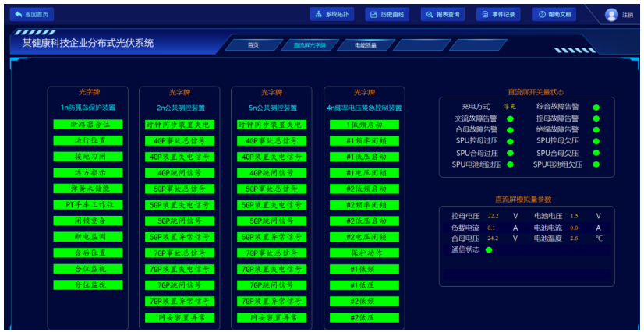Screen dimensions: 644x332
Task: Click the #2低压 annunciator tile
Action: [x=364, y=317]
